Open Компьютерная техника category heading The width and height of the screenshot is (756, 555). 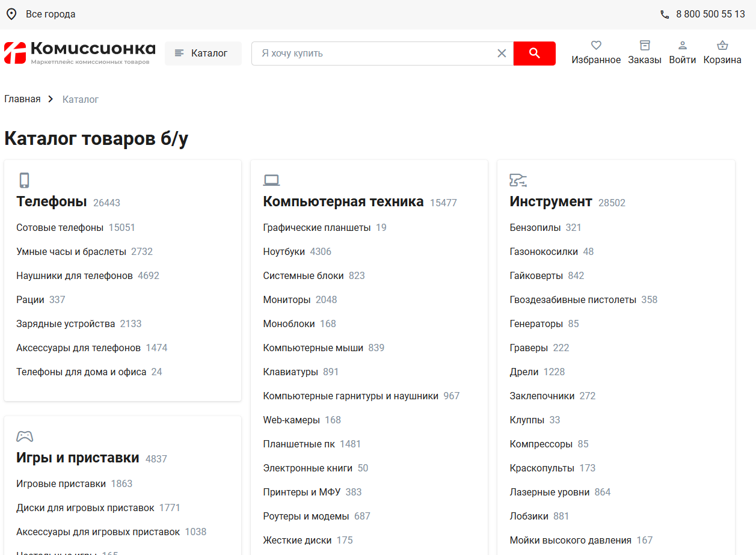pos(343,201)
